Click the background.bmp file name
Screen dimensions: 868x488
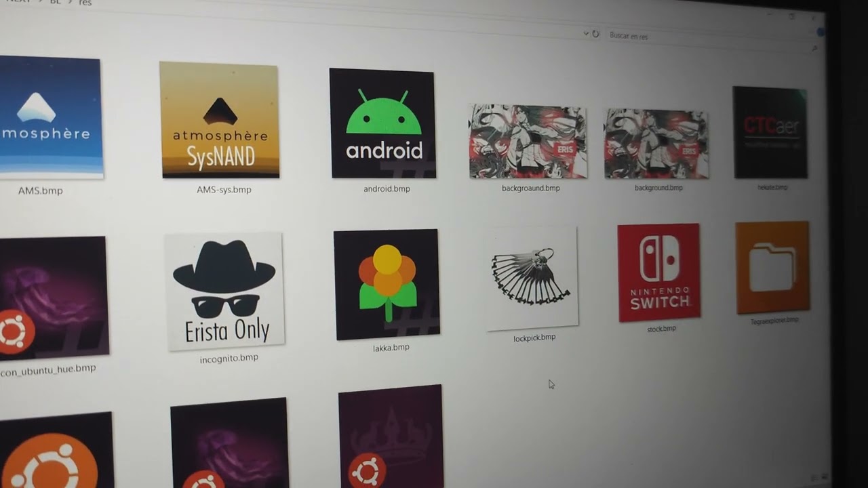tap(658, 187)
